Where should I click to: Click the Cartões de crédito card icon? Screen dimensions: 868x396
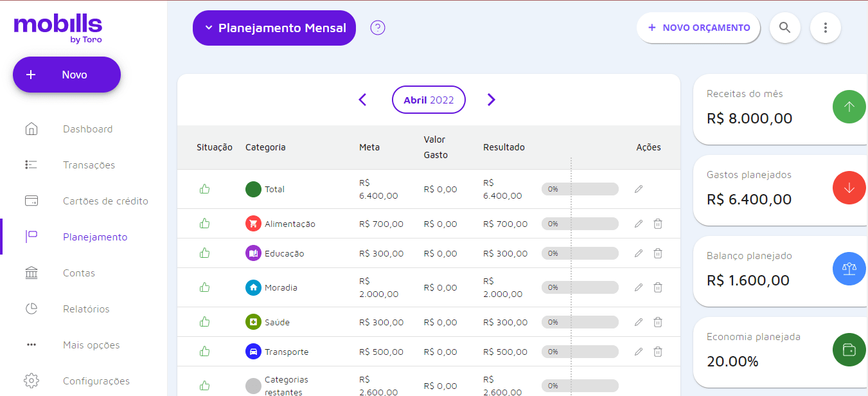31,201
